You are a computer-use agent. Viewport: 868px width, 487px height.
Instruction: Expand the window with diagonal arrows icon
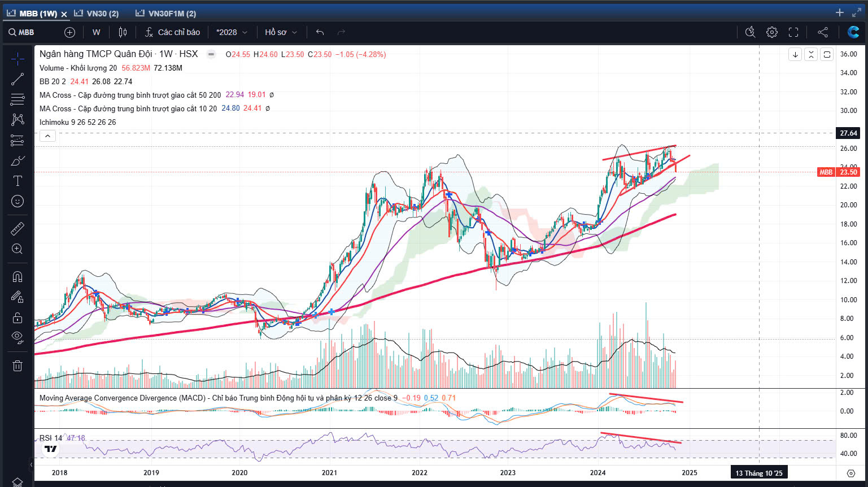tap(857, 12)
